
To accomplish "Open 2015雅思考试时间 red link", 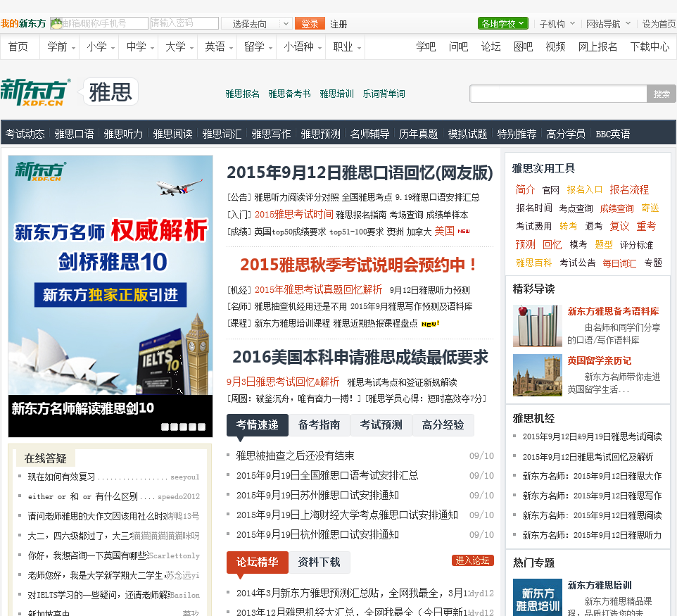I will pyautogui.click(x=293, y=214).
